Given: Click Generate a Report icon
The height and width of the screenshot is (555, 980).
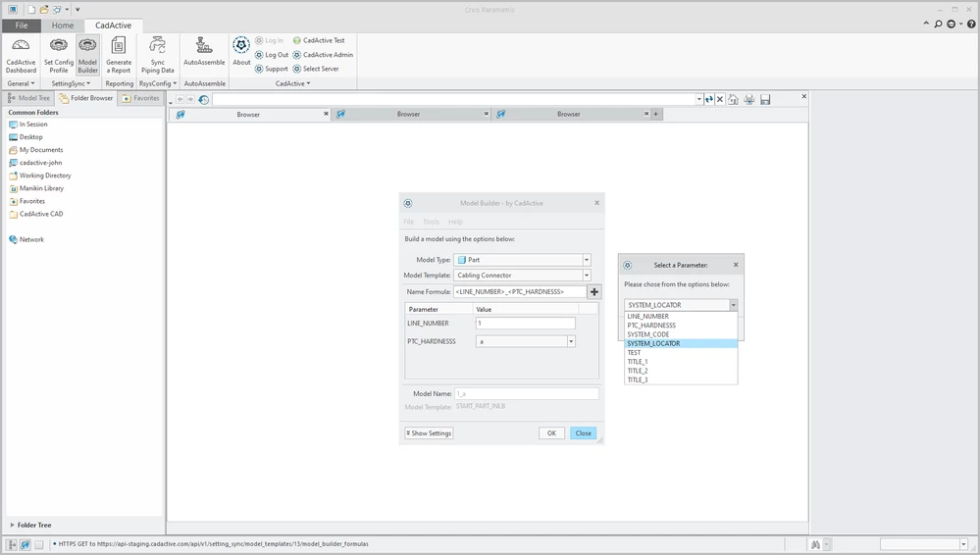Looking at the screenshot, I should pyautogui.click(x=119, y=56).
